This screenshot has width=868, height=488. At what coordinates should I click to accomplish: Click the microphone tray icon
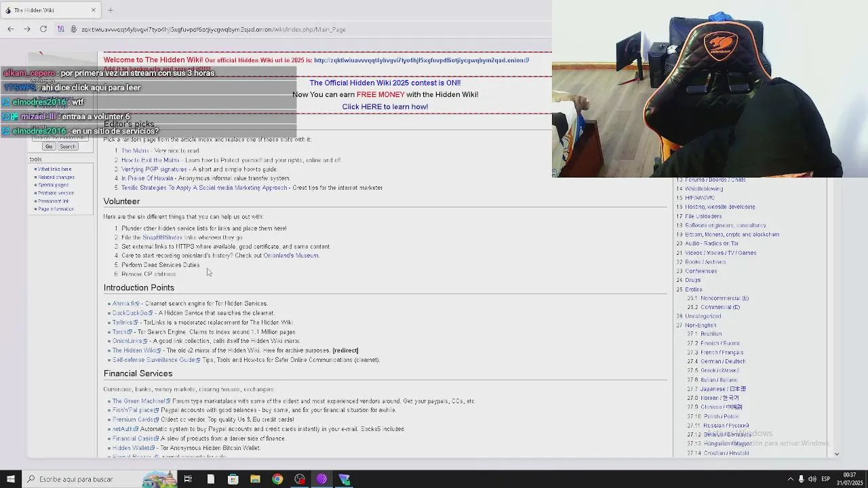point(801,479)
